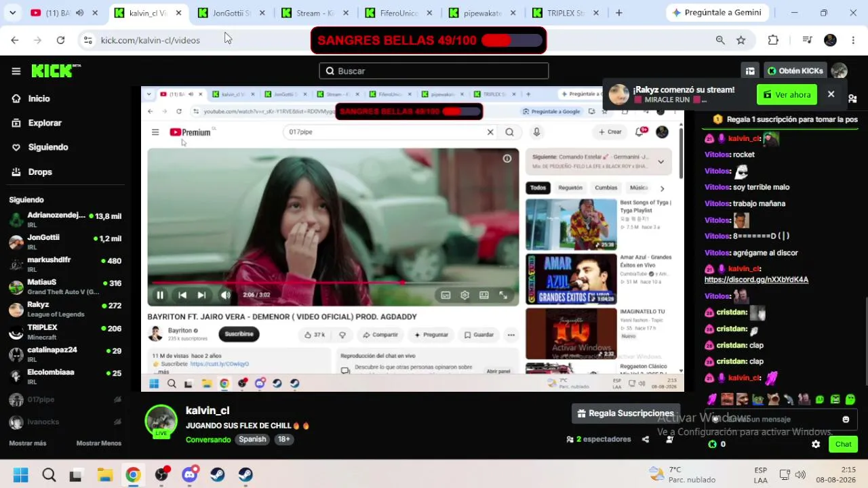Click the panel icon left of Obtén KICKs
The image size is (868, 488).
750,71
